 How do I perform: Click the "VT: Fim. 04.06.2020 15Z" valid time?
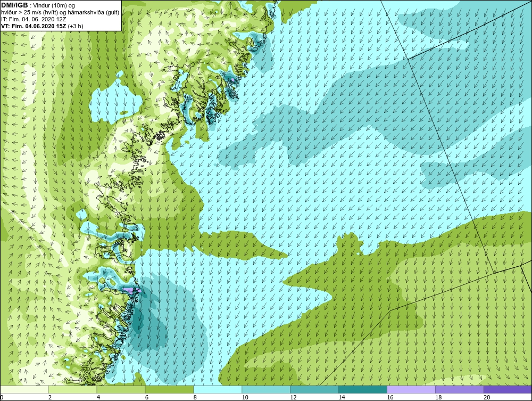click(x=34, y=26)
